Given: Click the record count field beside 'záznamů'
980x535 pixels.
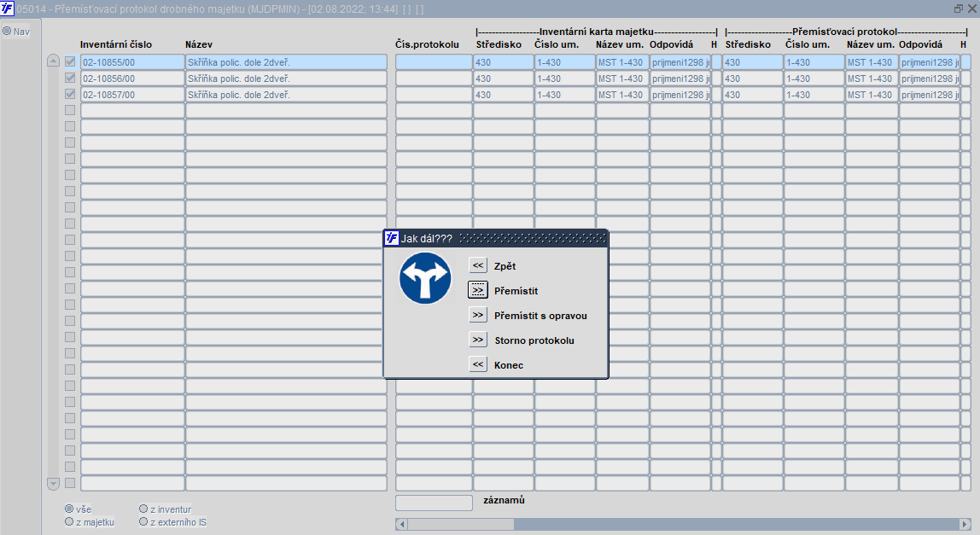Looking at the screenshot, I should pyautogui.click(x=434, y=503).
